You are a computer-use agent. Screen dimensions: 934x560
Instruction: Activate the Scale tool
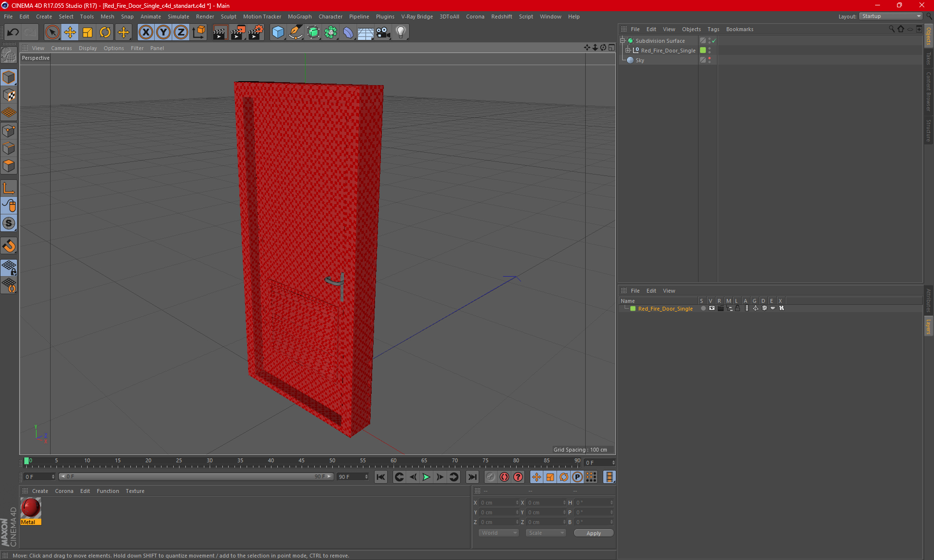click(88, 33)
